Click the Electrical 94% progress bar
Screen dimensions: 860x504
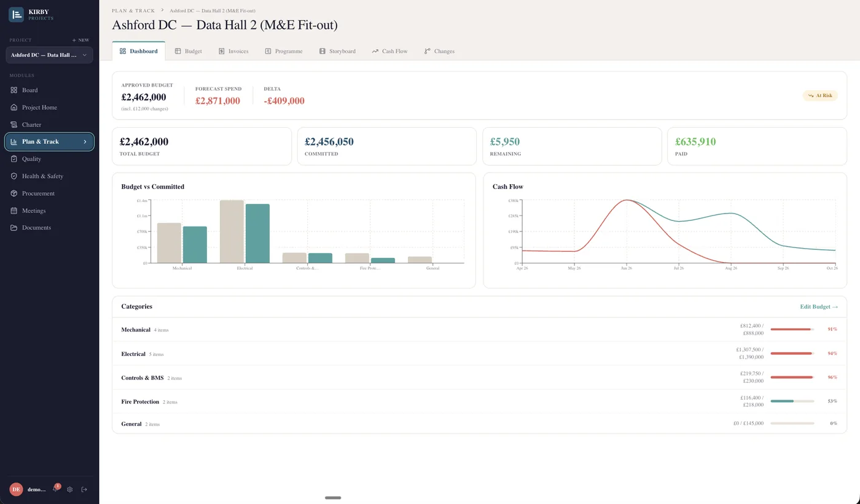pos(792,354)
